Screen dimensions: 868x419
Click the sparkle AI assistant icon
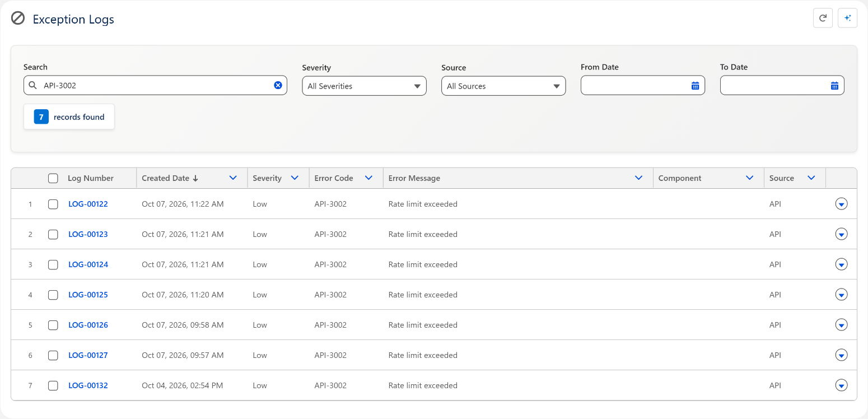(x=847, y=18)
